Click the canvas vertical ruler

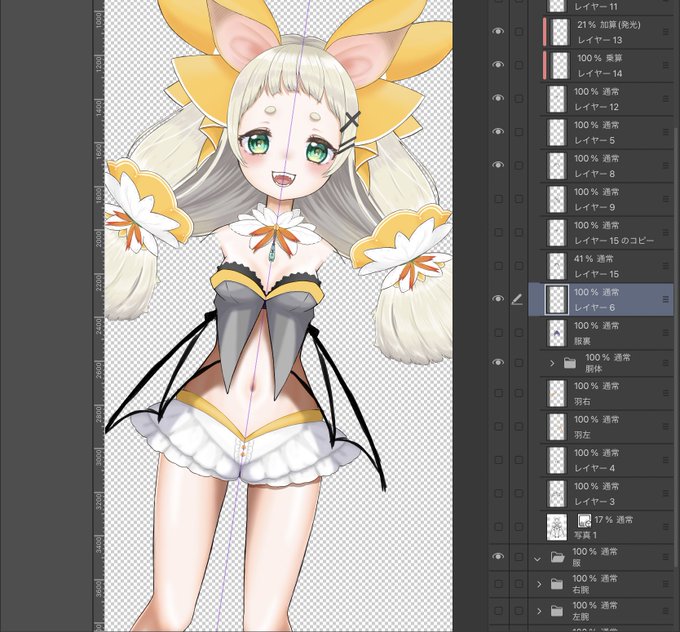[x=99, y=316]
